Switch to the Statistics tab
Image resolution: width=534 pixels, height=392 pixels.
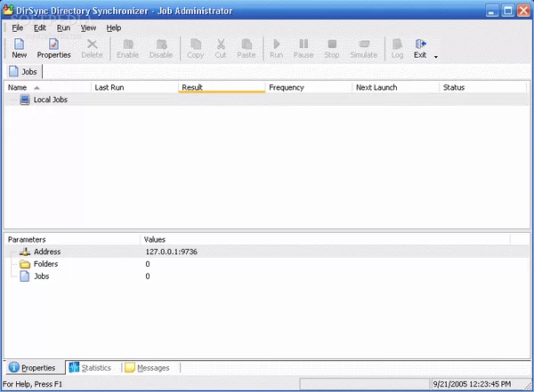point(91,367)
